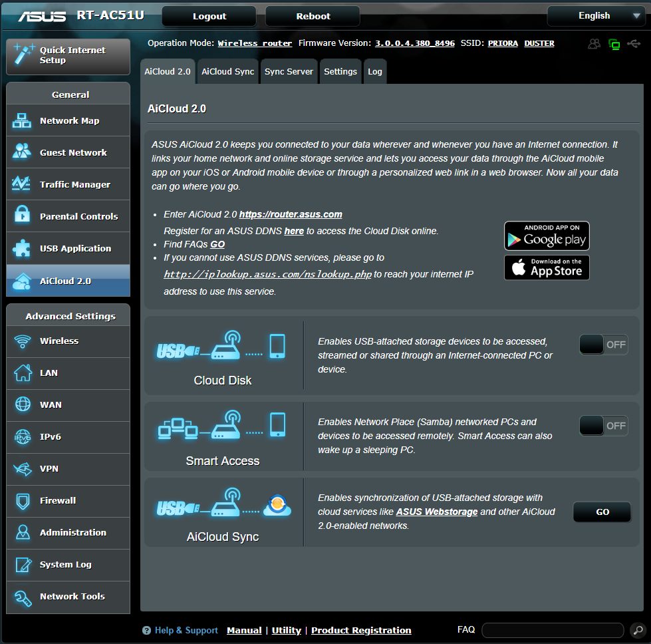
Task: Click the USB Application label text
Action: [x=76, y=248]
